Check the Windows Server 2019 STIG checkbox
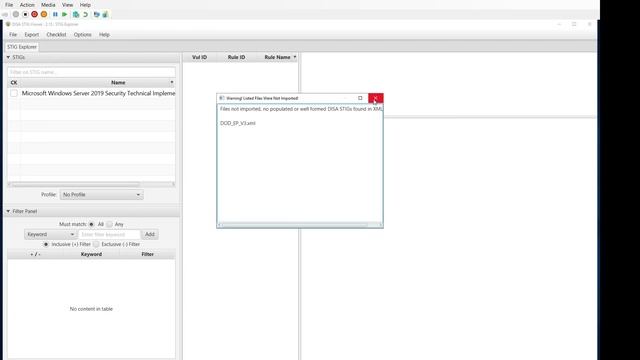The height and width of the screenshot is (360, 640). [14, 93]
